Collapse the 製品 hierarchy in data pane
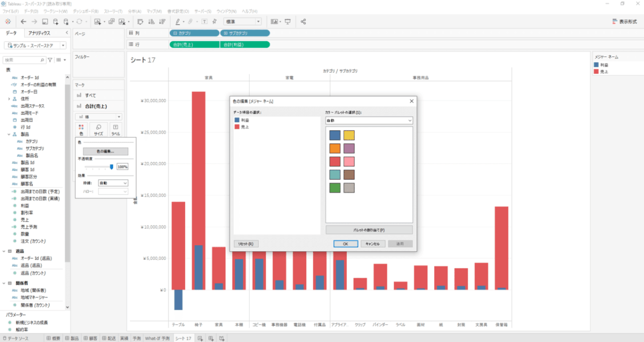The width and height of the screenshot is (644, 342). 9,134
